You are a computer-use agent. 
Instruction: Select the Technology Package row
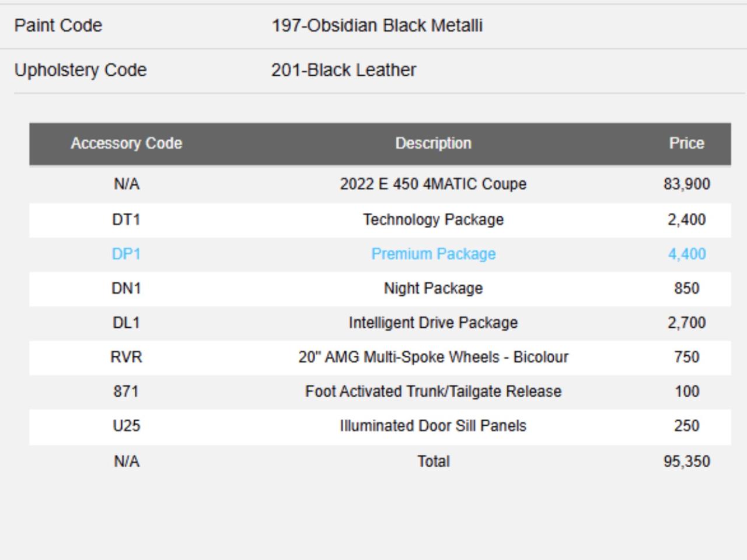(380, 220)
